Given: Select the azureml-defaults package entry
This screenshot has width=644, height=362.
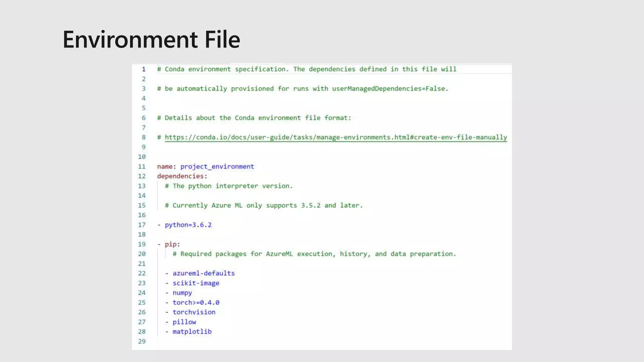Looking at the screenshot, I should pyautogui.click(x=203, y=273).
